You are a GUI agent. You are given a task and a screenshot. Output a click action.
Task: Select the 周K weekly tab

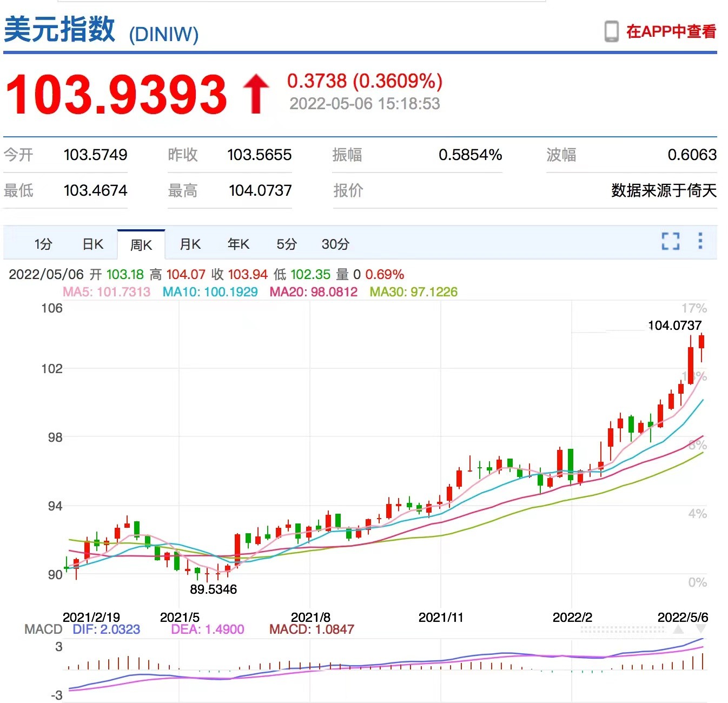[141, 245]
